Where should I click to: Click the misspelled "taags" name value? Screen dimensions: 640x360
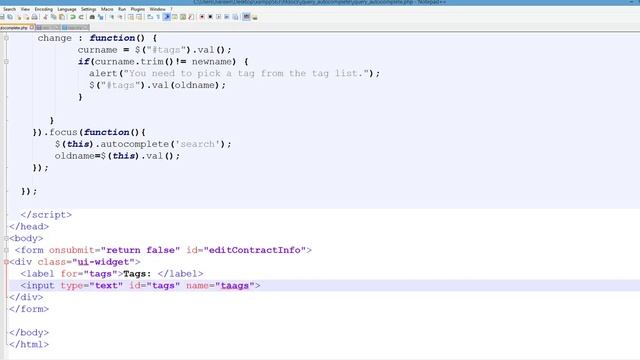[235, 286]
